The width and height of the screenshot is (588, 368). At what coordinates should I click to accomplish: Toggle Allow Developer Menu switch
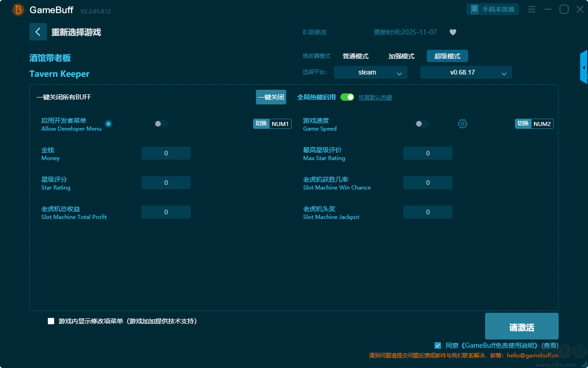coord(161,124)
